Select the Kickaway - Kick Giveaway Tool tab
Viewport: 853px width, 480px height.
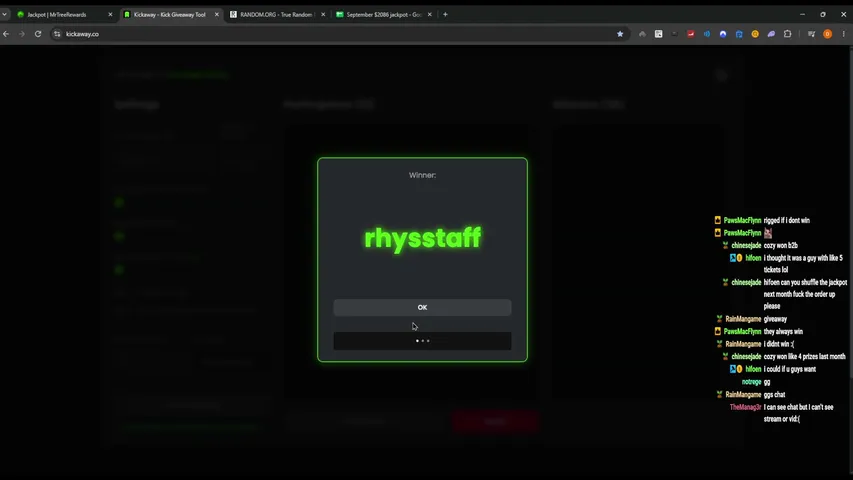coord(169,15)
